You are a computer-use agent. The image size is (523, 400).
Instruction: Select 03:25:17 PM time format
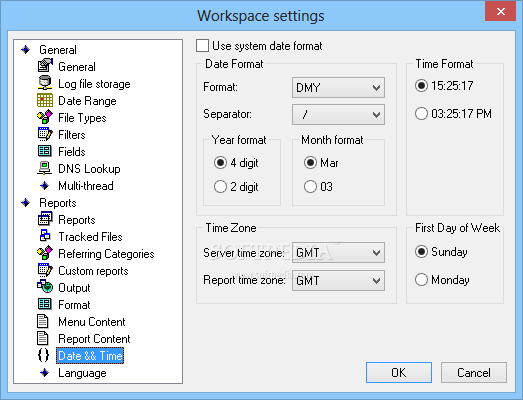tap(421, 114)
